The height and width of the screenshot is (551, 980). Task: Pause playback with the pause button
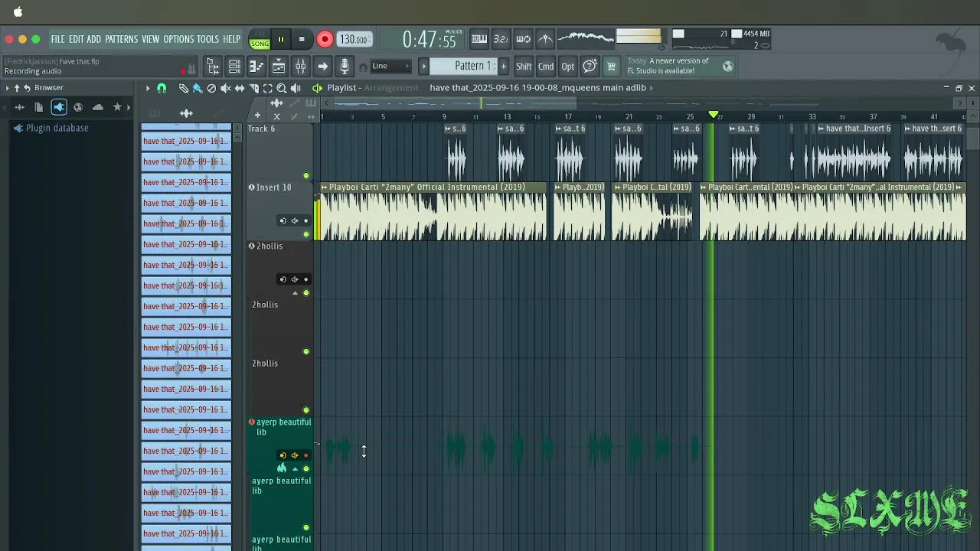(x=280, y=39)
